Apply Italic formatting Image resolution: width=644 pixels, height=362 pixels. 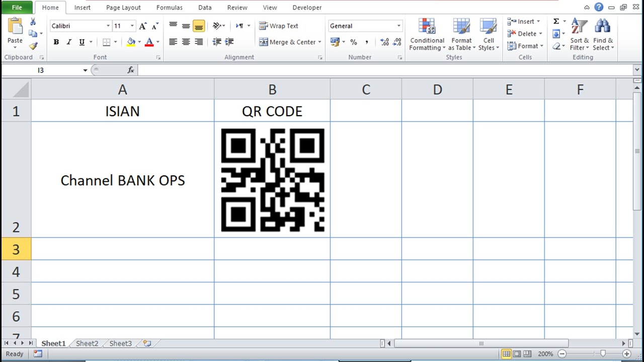coord(68,42)
